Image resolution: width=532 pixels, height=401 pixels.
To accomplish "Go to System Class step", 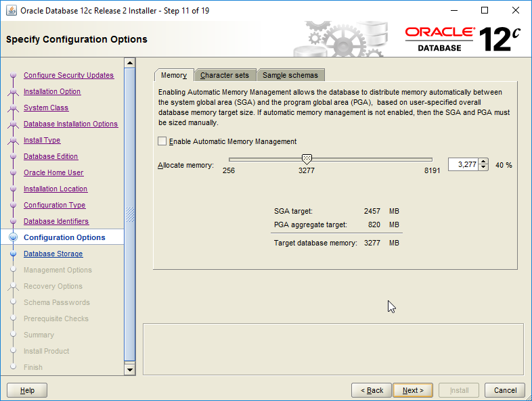I will 46,108.
